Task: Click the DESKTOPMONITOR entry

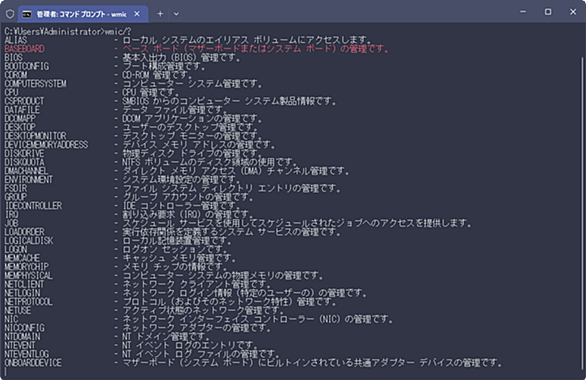Action: [35, 136]
